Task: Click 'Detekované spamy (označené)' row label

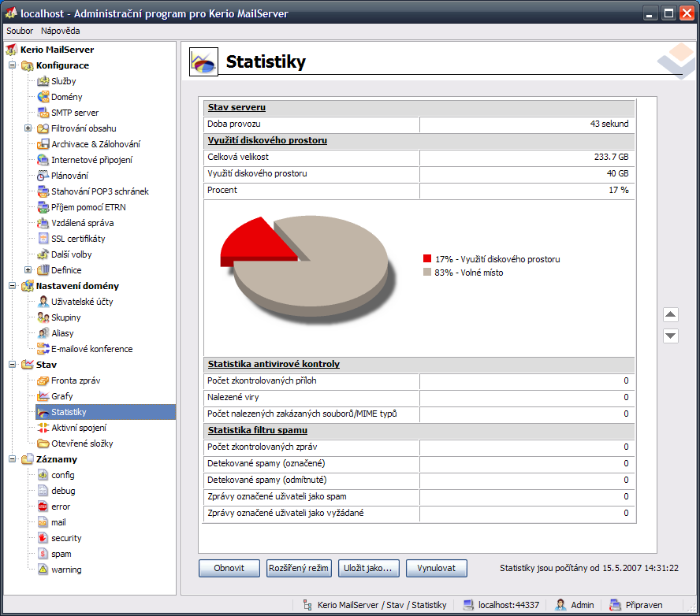Action: tap(266, 463)
